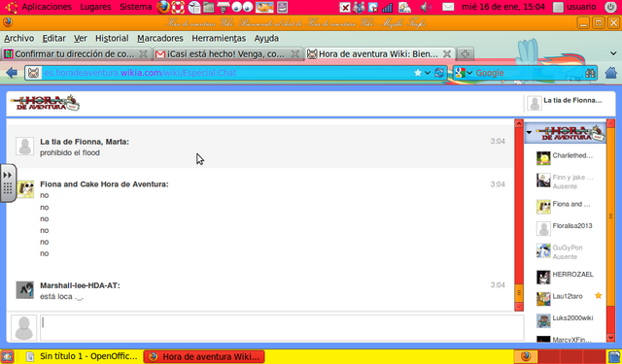Viewport: 622px width, 364px height.
Task: Open the Historial menu
Action: (x=112, y=39)
